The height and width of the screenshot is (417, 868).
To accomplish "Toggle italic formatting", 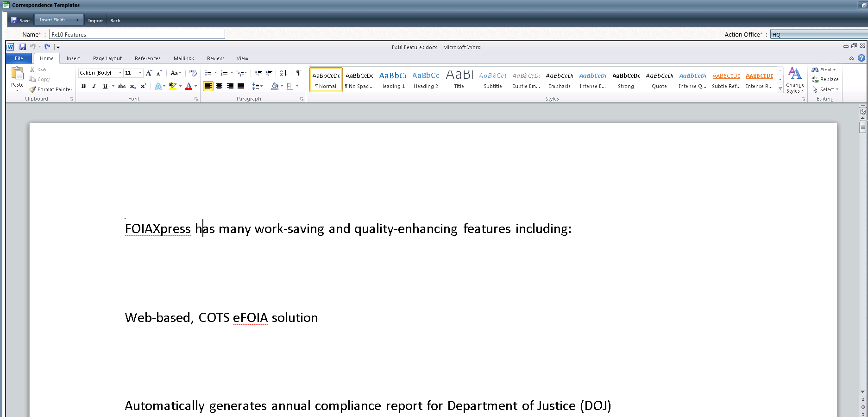I will [x=94, y=86].
